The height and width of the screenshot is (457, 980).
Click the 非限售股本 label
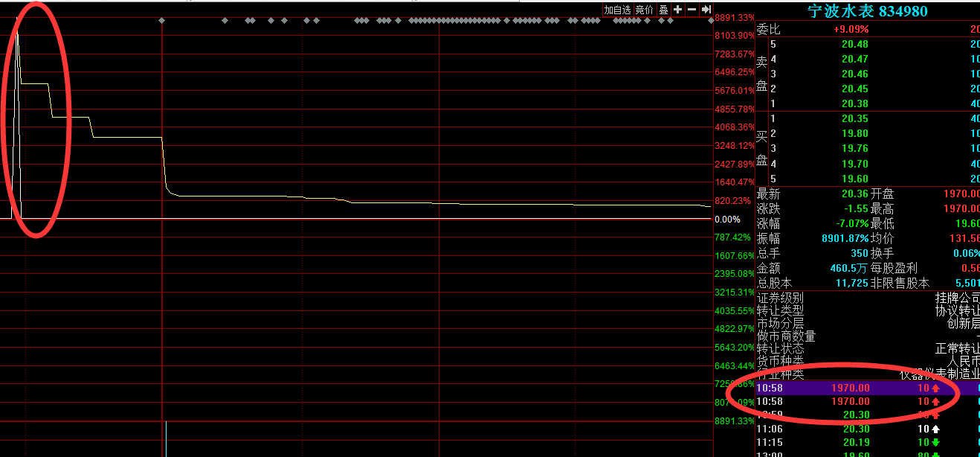(900, 283)
